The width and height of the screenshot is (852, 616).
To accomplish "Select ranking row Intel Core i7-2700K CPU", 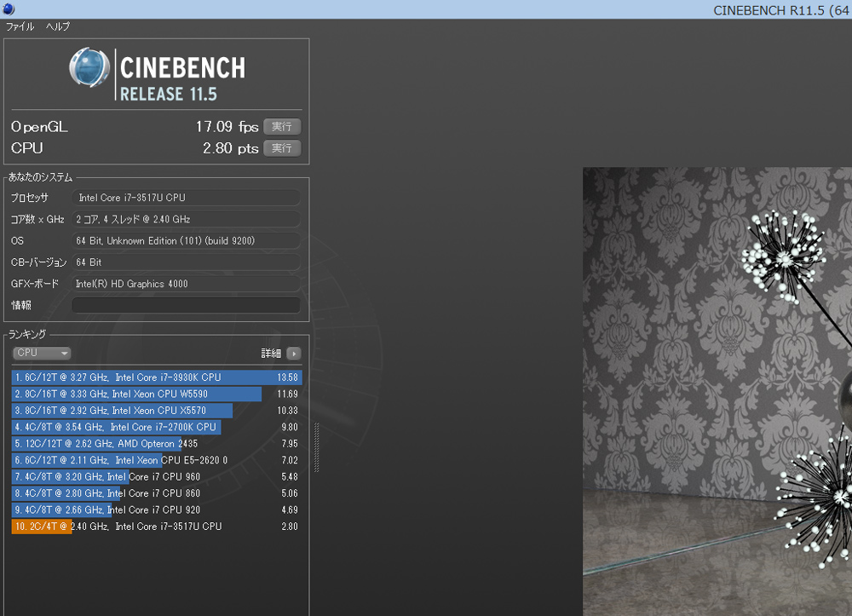I will pyautogui.click(x=157, y=427).
